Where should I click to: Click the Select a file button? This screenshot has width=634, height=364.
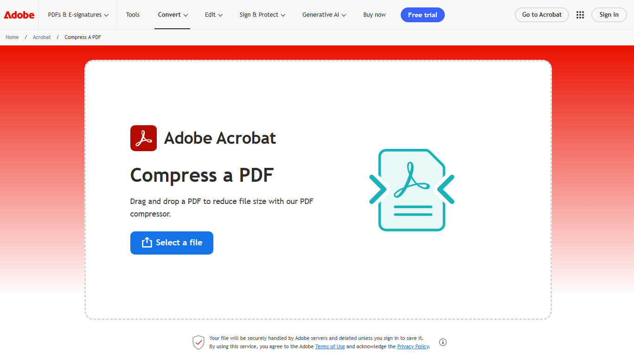(172, 243)
